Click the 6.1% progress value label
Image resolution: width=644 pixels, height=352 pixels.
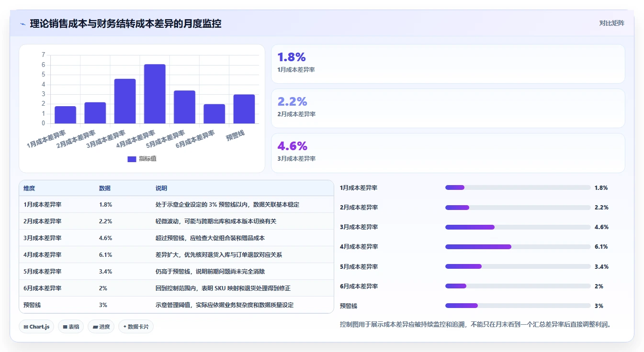(x=601, y=247)
